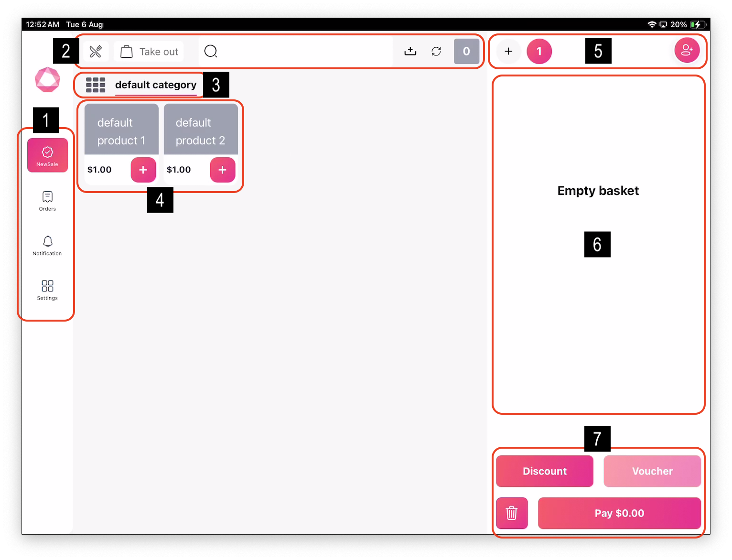Open the Notification bell
The image size is (732, 560).
click(x=47, y=245)
